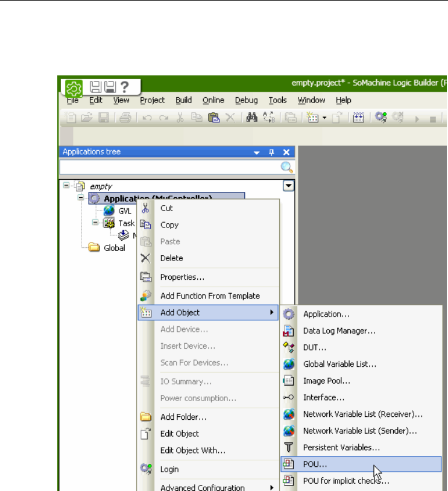
Task: Open the dropdown arrow beside Add Object toolbar icon
Action: [x=324, y=118]
